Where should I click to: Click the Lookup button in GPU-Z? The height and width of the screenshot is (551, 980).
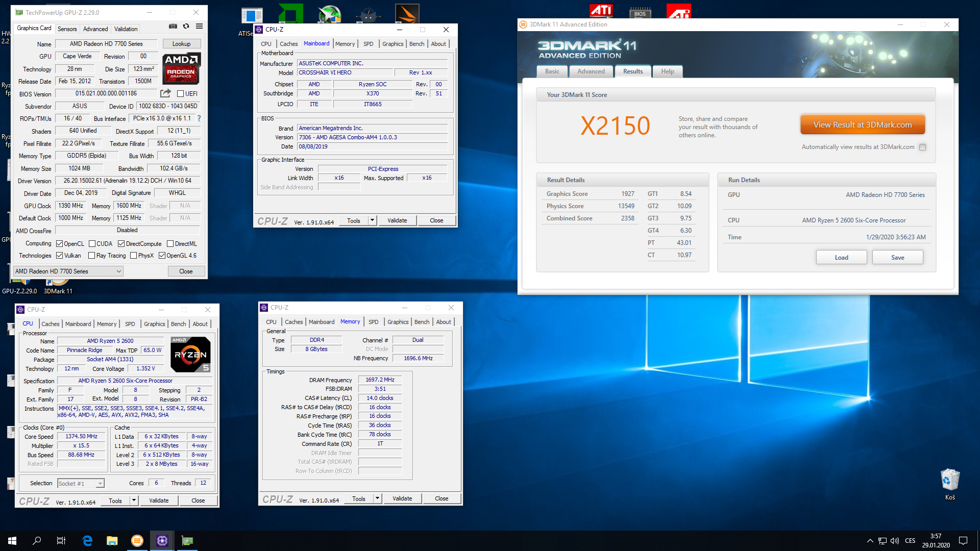click(181, 44)
